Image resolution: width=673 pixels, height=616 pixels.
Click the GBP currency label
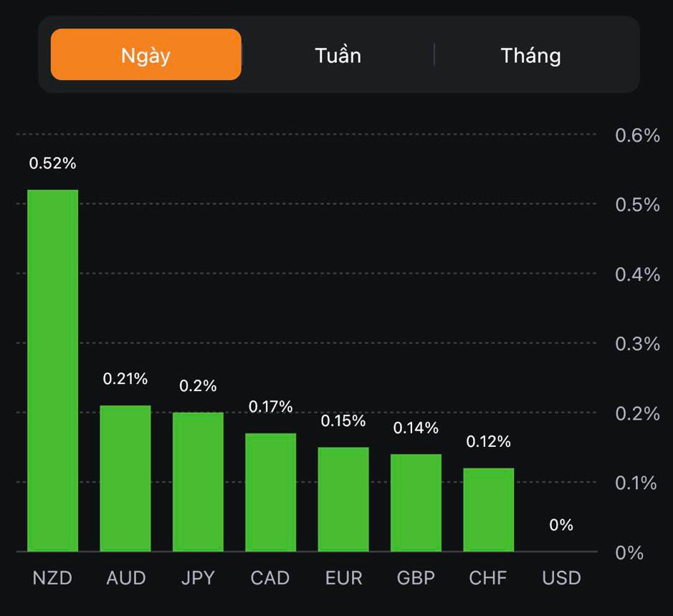[x=416, y=578]
